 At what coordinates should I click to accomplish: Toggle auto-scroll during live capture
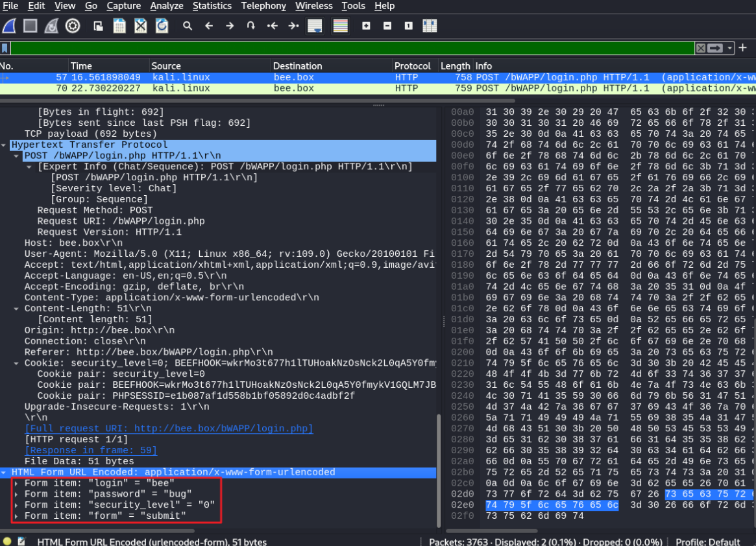(x=315, y=26)
